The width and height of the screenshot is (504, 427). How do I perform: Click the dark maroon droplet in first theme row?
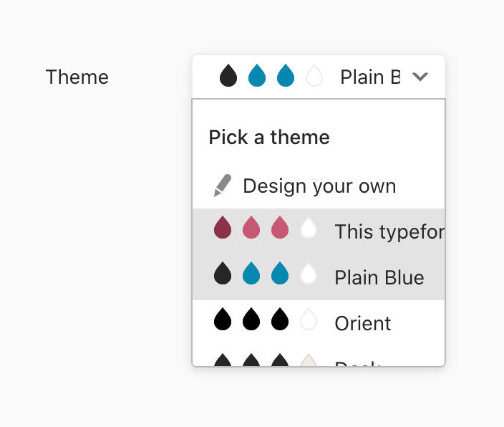223,228
